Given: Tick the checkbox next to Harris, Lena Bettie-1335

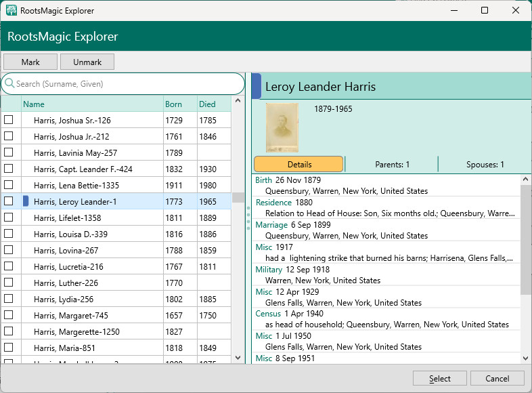Looking at the screenshot, I should [x=9, y=185].
